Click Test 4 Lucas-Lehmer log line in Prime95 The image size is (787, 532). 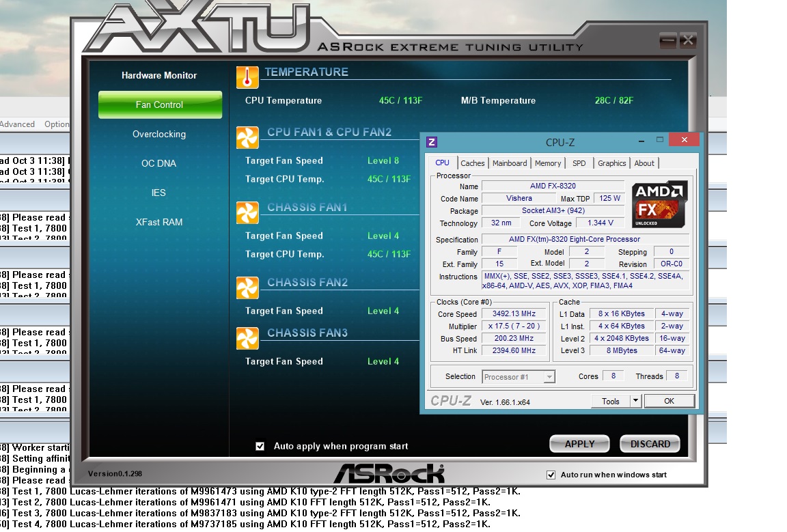pyautogui.click(x=245, y=524)
